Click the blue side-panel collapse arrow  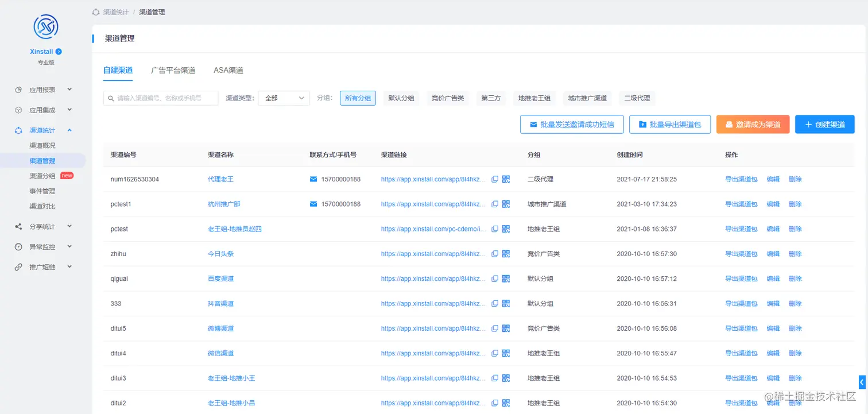click(x=863, y=381)
